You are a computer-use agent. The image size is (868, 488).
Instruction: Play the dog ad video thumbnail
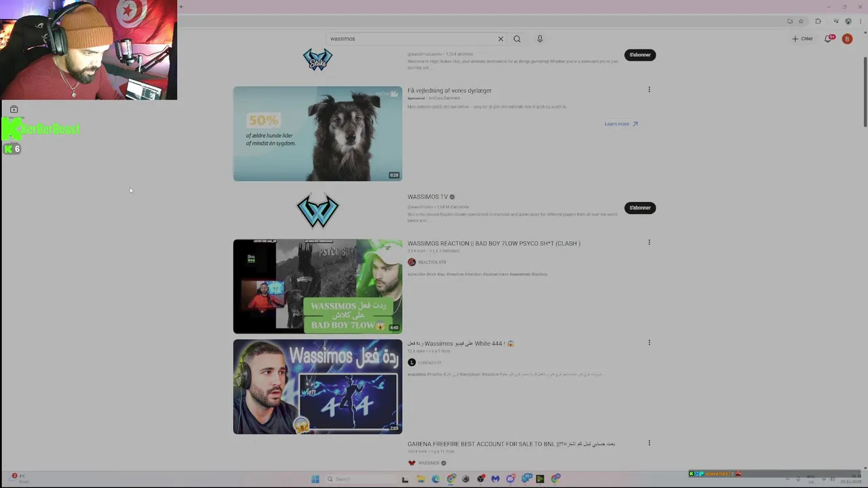click(x=317, y=134)
